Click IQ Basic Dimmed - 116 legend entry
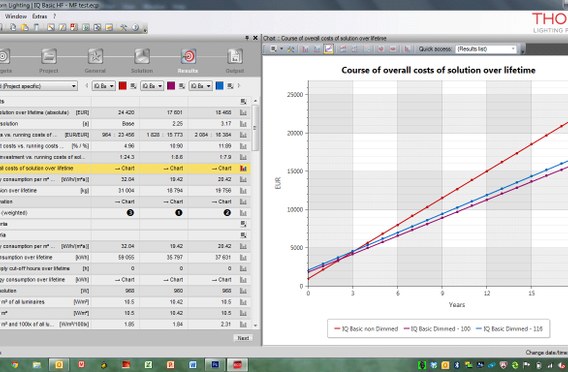 (509, 329)
